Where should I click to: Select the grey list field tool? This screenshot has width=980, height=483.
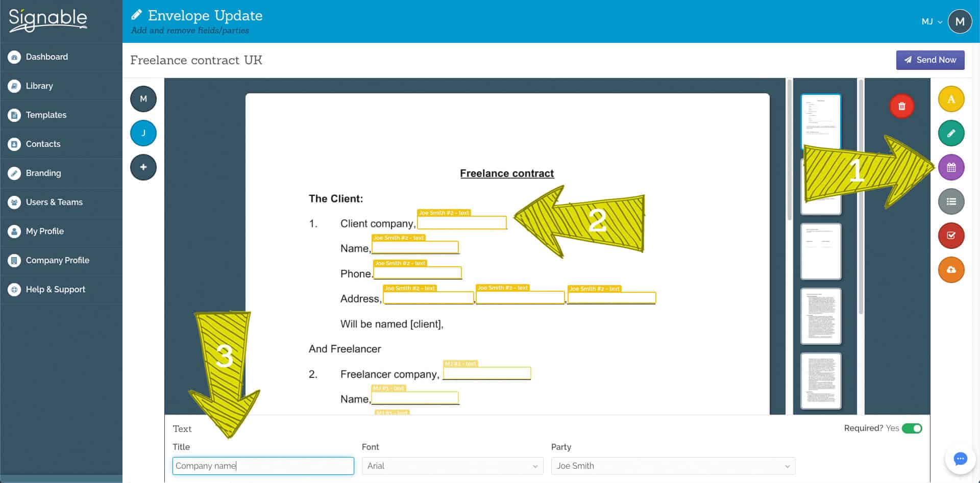click(951, 201)
